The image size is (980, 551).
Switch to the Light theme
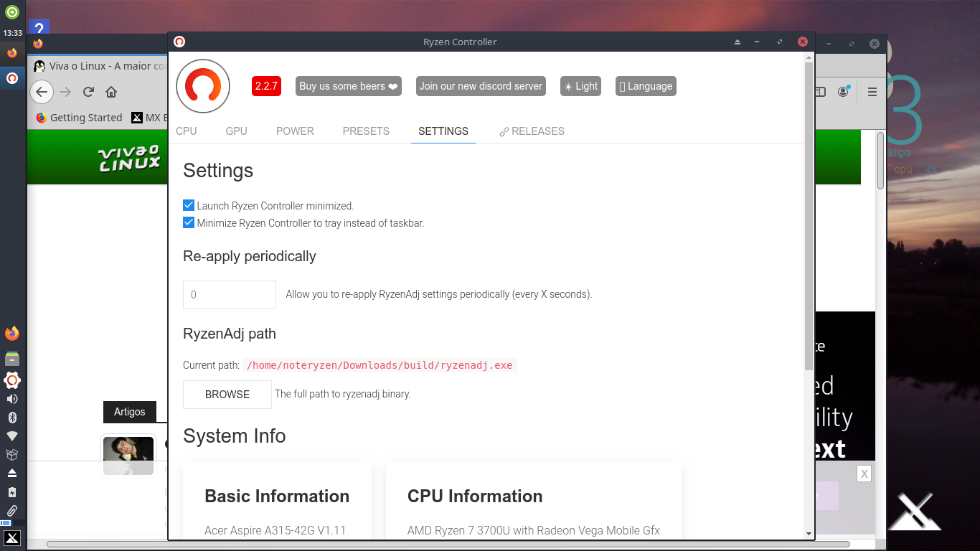pos(580,86)
